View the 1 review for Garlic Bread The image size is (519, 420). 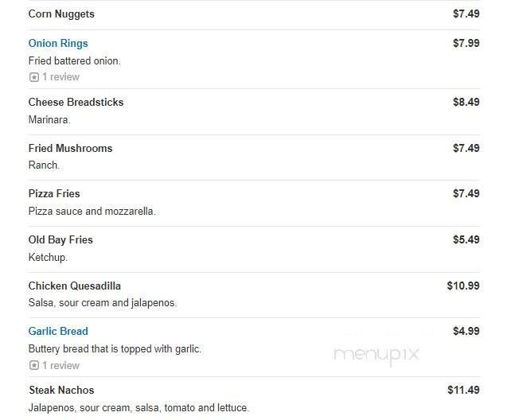[60, 366]
